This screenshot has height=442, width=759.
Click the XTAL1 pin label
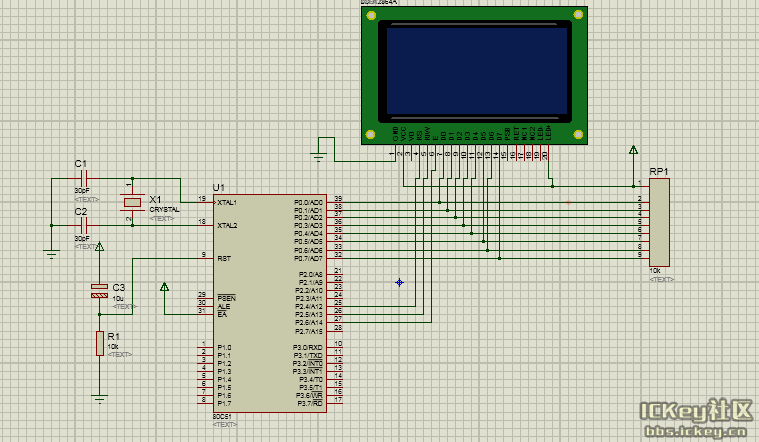tap(227, 202)
